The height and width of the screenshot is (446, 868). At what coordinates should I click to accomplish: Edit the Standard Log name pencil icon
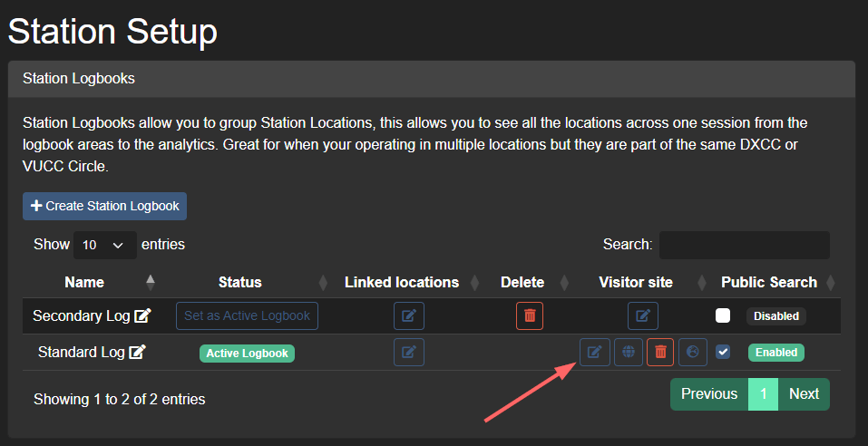pos(137,352)
